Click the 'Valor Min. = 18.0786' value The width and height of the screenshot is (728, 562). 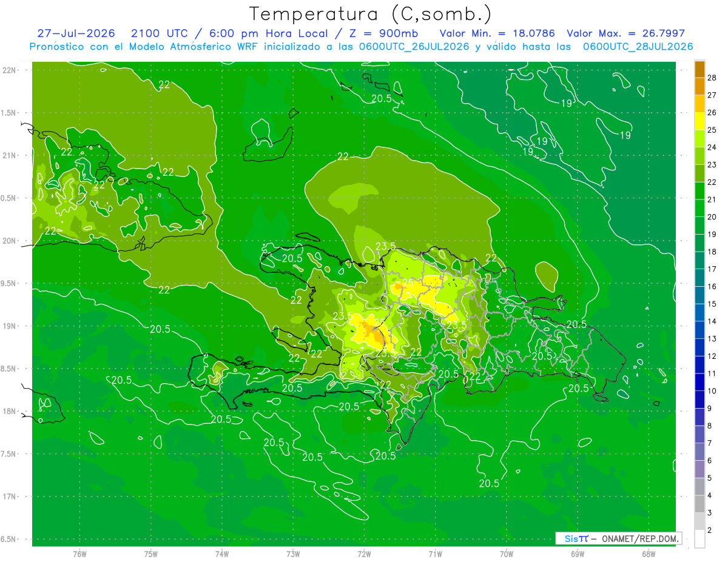497,33
